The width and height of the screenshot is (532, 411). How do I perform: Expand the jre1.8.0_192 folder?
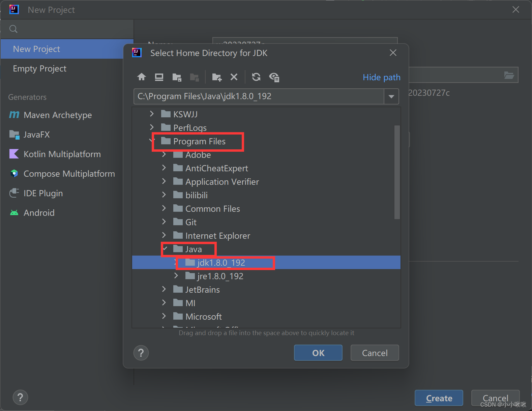176,276
